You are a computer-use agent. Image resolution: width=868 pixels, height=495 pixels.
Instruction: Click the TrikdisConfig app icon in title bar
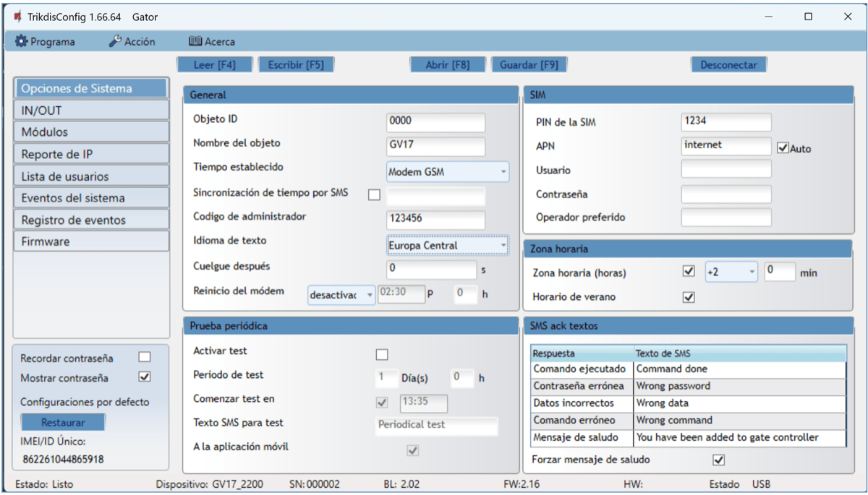[x=17, y=17]
